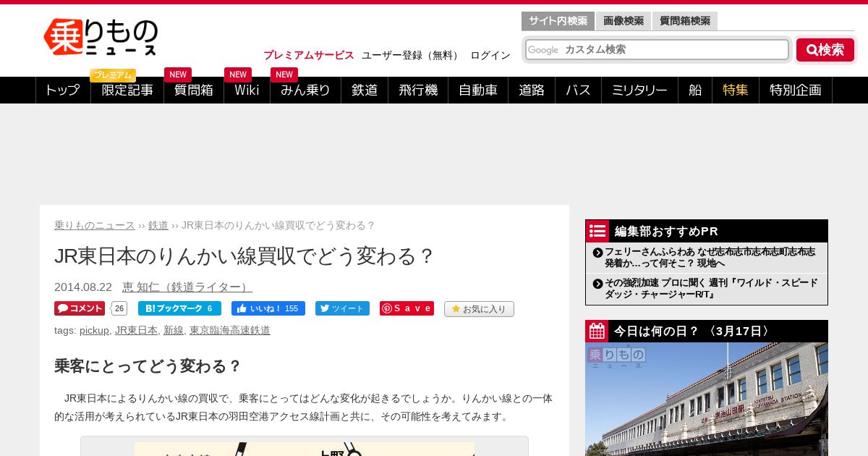Screen dimensions: 868x456
Task: Switch to 質問箱検索 search tab
Action: coord(685,21)
